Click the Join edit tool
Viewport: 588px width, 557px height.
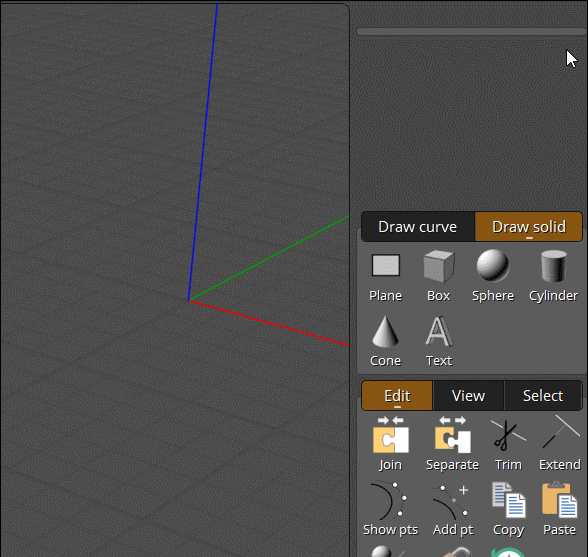click(390, 443)
